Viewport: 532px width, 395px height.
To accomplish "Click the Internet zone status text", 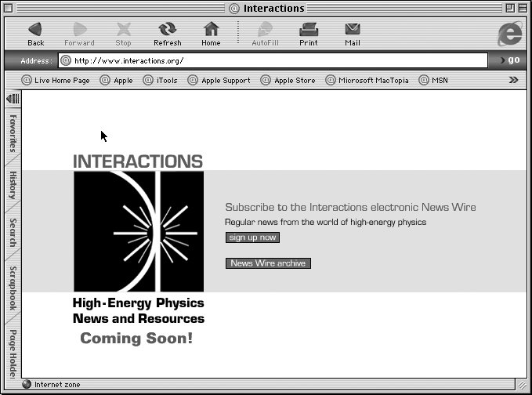I will click(57, 385).
